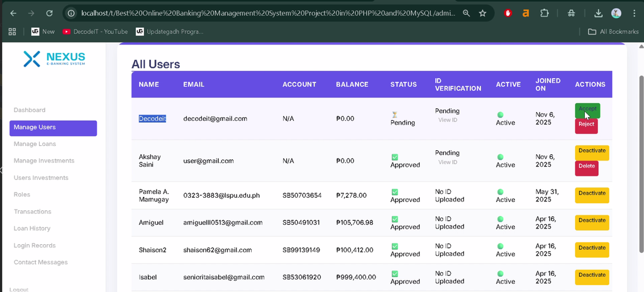This screenshot has width=644, height=292.
Task: Click the BALANCE column header
Action: (352, 84)
